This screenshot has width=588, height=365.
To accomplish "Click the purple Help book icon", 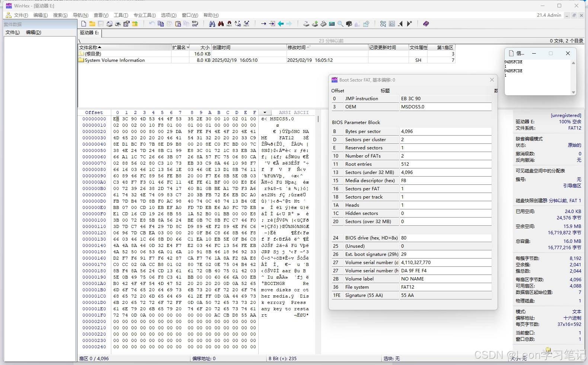I will coord(426,24).
